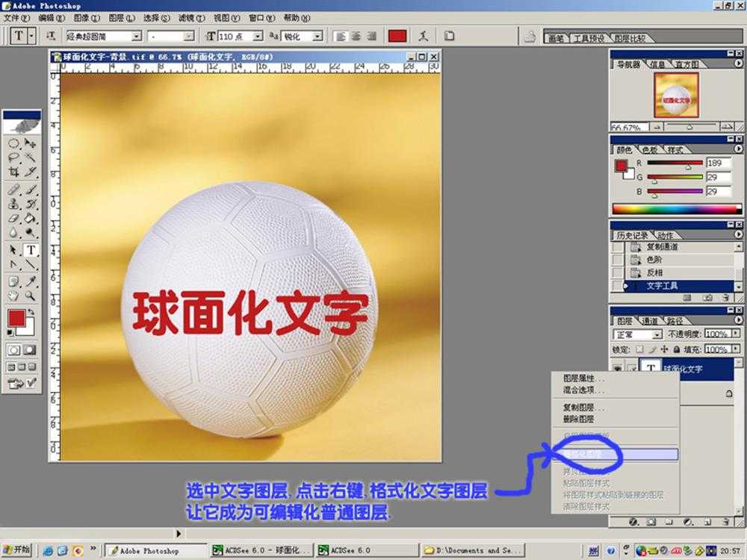The width and height of the screenshot is (747, 560).
Task: Enable the transparency lock checkbox
Action: click(x=637, y=348)
